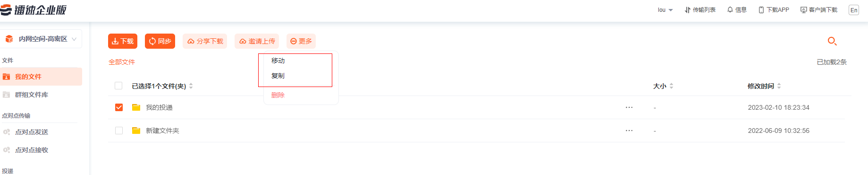This screenshot has height=175, width=868.
Task: Open the 传输列表 transfer list
Action: (x=700, y=9)
